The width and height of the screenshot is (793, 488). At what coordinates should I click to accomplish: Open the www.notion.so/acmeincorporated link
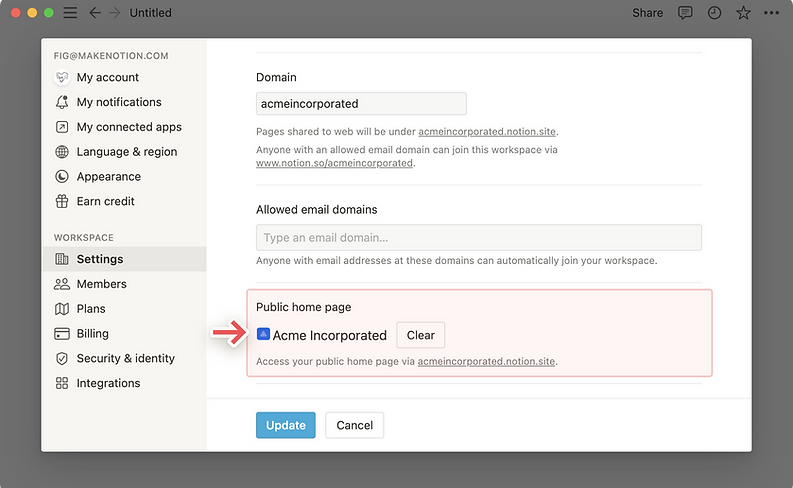tap(334, 163)
